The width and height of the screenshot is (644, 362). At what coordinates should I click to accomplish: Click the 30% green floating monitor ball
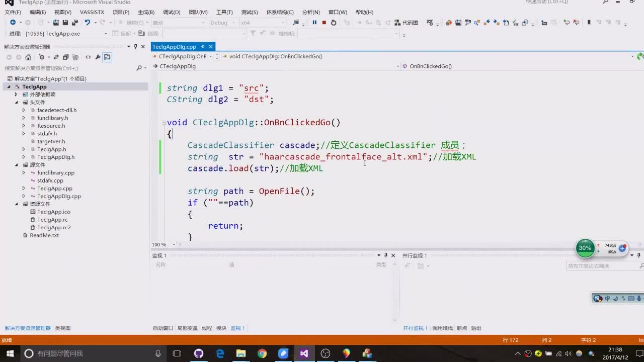click(585, 248)
